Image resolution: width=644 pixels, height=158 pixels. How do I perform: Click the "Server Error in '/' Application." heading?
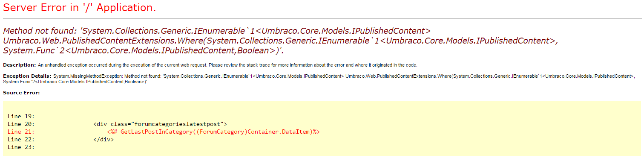click(80, 8)
